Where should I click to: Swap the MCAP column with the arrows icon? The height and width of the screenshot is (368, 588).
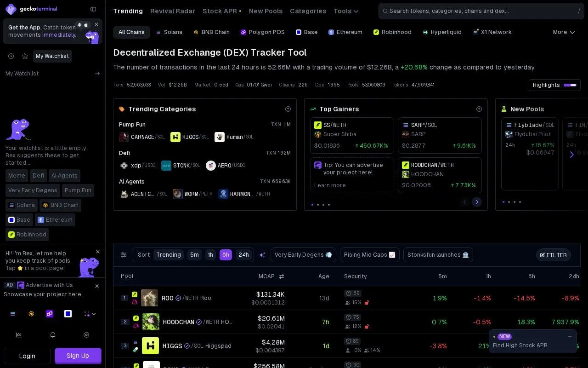click(282, 276)
